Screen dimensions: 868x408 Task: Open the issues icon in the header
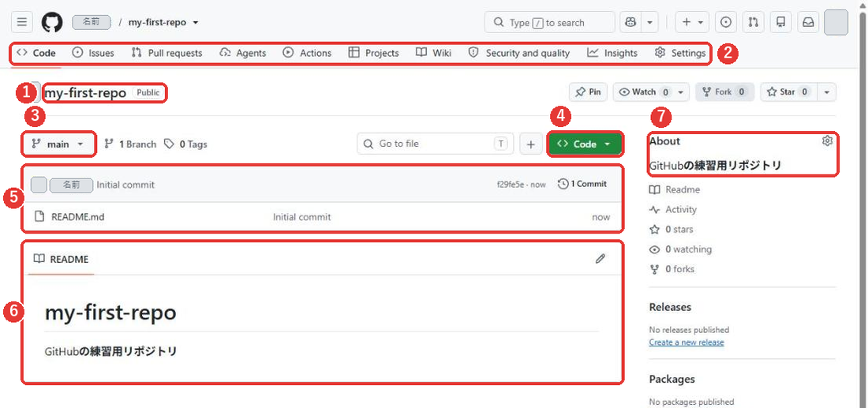tap(726, 23)
